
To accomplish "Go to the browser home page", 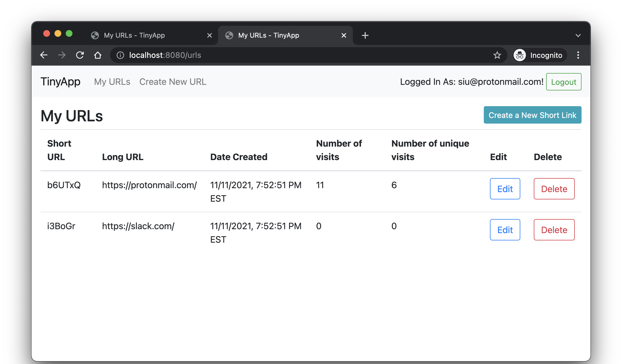I will click(x=98, y=55).
